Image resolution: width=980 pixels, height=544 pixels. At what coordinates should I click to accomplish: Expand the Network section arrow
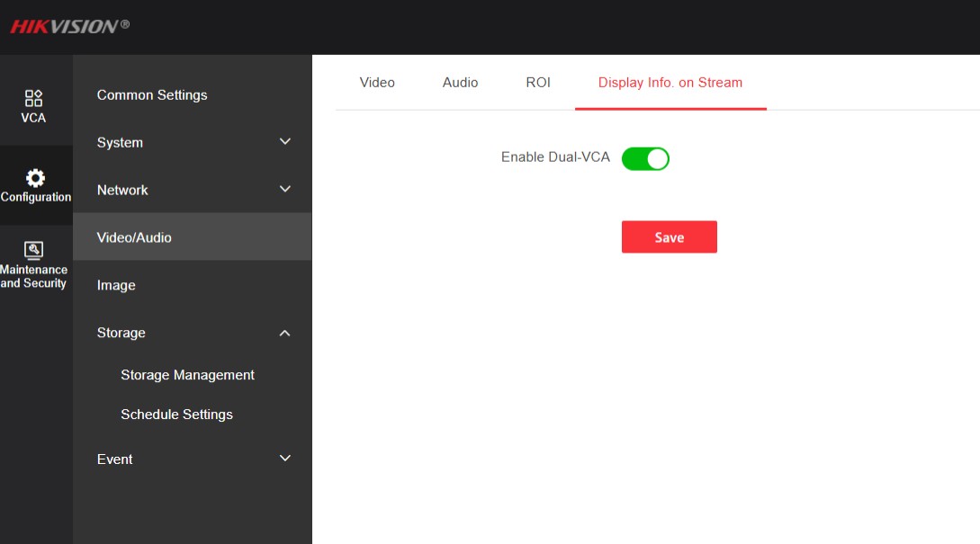coord(285,190)
